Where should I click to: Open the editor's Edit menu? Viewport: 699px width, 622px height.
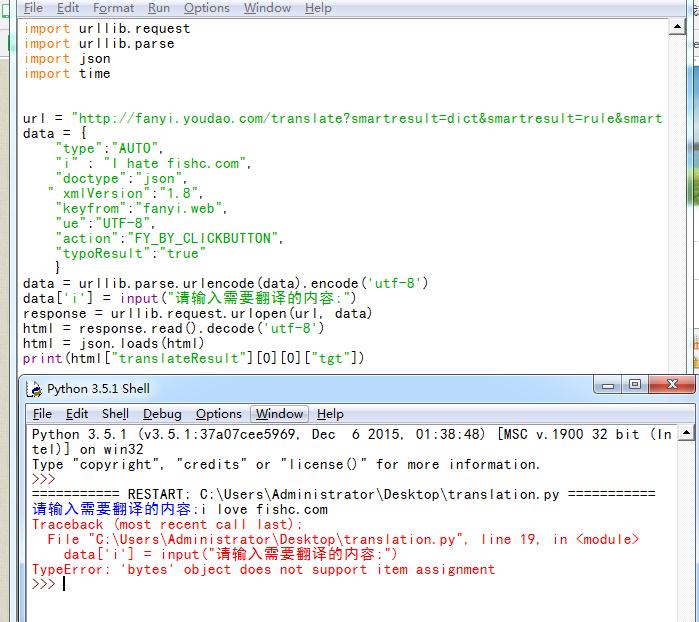(x=67, y=8)
